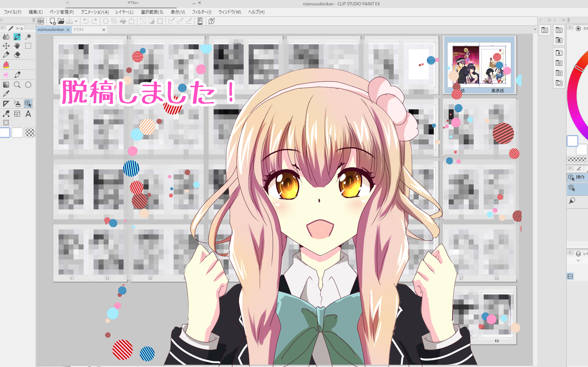588x367 pixels.
Task: Open the レイヤー(L) menu
Action: click(x=124, y=12)
